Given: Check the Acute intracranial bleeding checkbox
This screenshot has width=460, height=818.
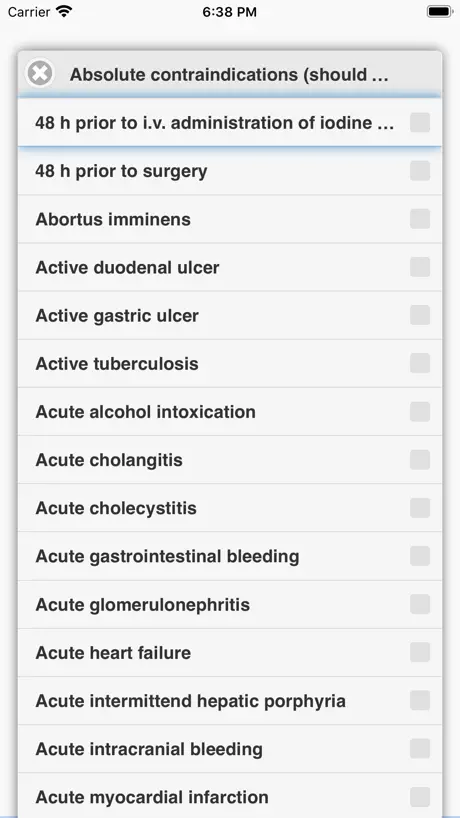Looking at the screenshot, I should [x=420, y=749].
